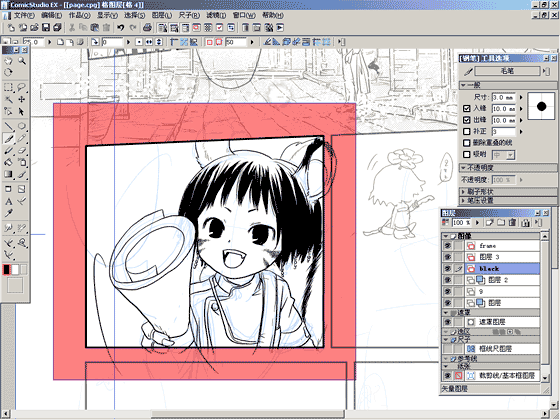The width and height of the screenshot is (560, 420).
Task: Select the Zoom magnifier tool
Action: (22, 61)
